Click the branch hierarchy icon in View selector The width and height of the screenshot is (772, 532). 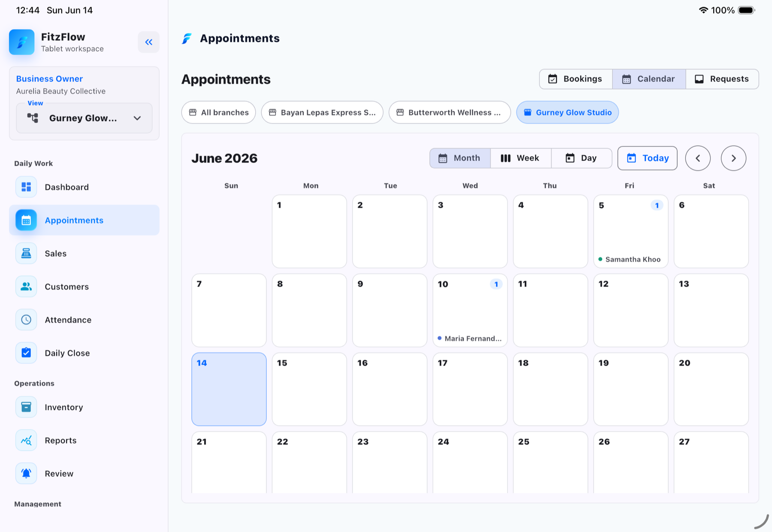pyautogui.click(x=33, y=118)
